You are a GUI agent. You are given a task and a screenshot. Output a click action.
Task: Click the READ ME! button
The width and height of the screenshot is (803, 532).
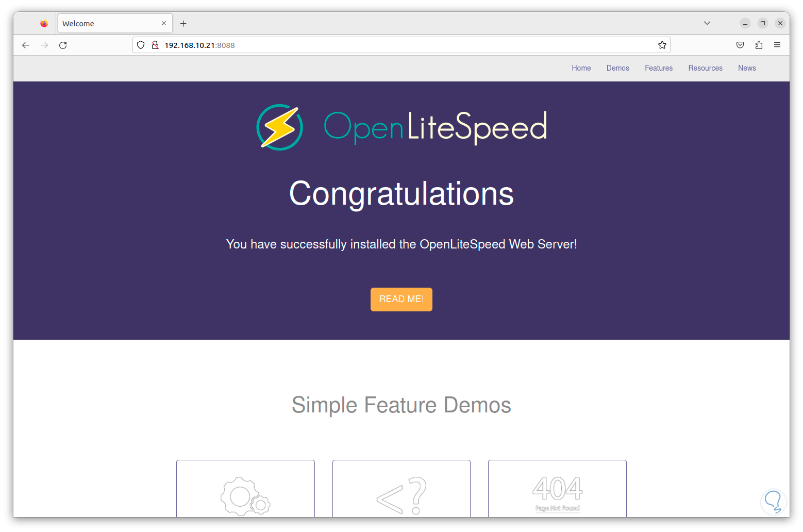(402, 300)
